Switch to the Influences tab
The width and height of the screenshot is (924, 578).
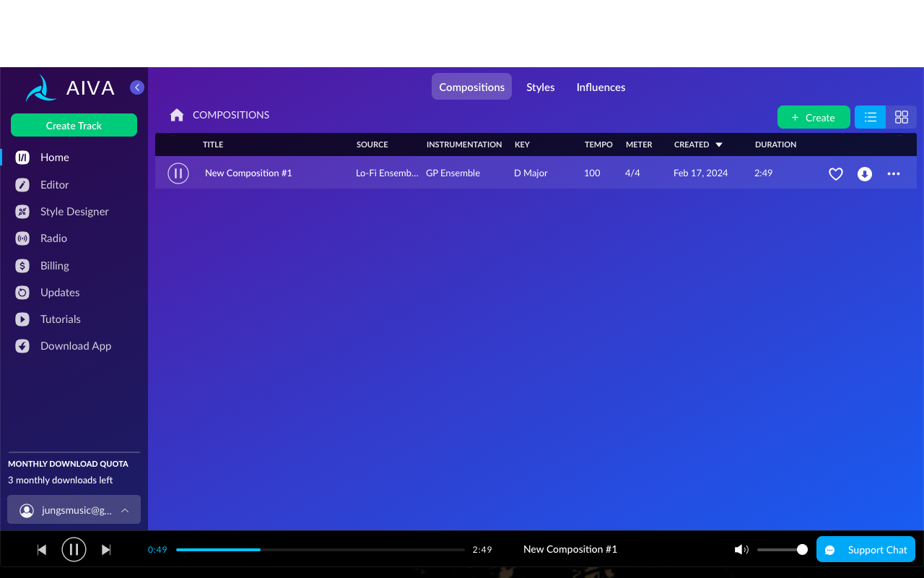[x=601, y=87]
